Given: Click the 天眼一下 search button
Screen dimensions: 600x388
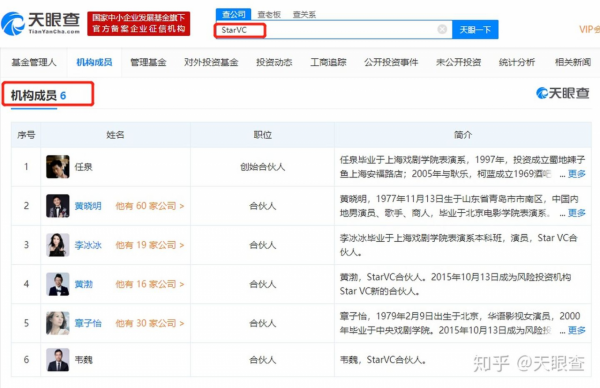Looking at the screenshot, I should pos(475,29).
